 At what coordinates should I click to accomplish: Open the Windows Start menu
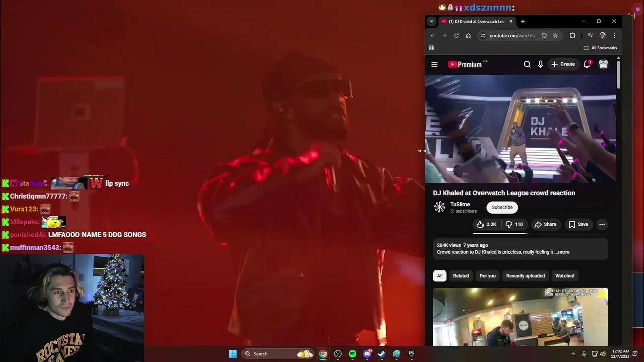[x=233, y=354]
